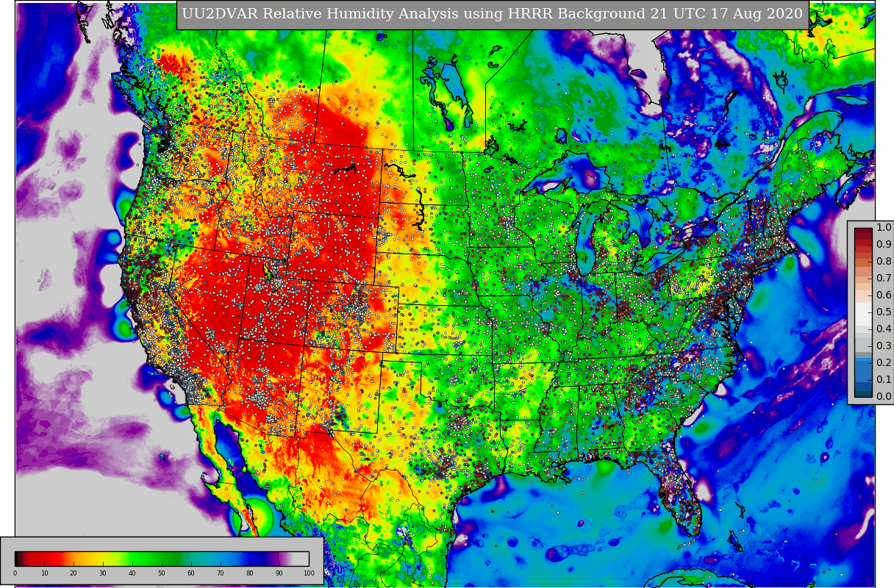This screenshot has width=894, height=588.
Task: Click the '0.3' label on right legend
Action: (x=884, y=346)
